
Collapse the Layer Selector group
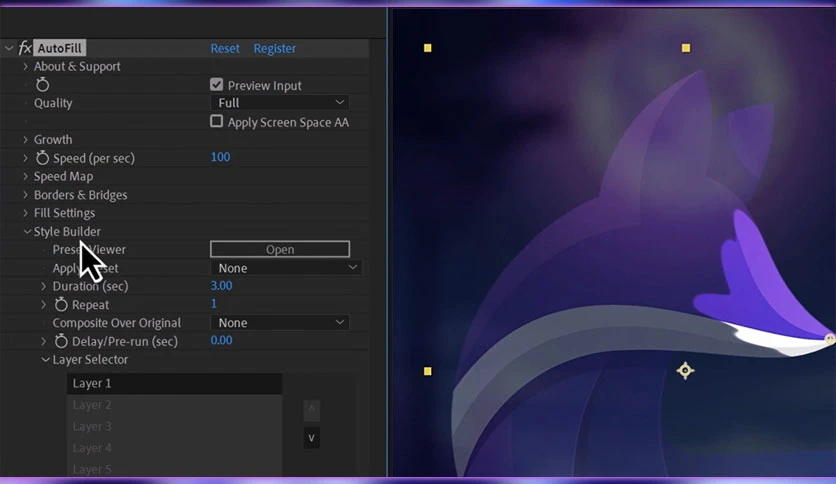(45, 360)
